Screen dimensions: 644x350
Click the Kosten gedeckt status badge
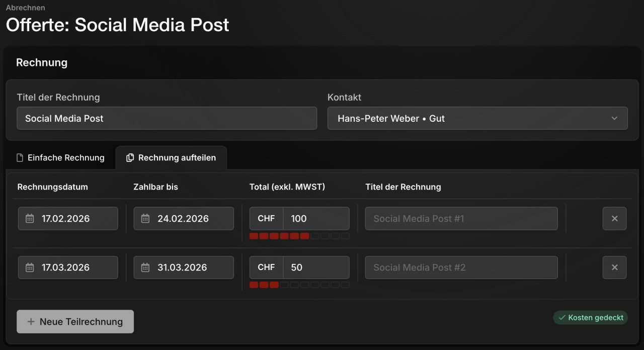tap(591, 318)
